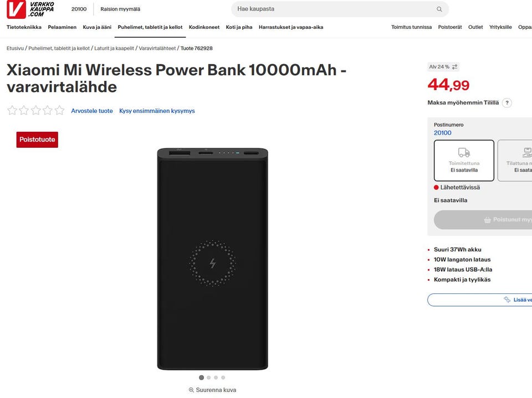
Task: Open the Tilillä payment help question mark
Action: pos(507,103)
